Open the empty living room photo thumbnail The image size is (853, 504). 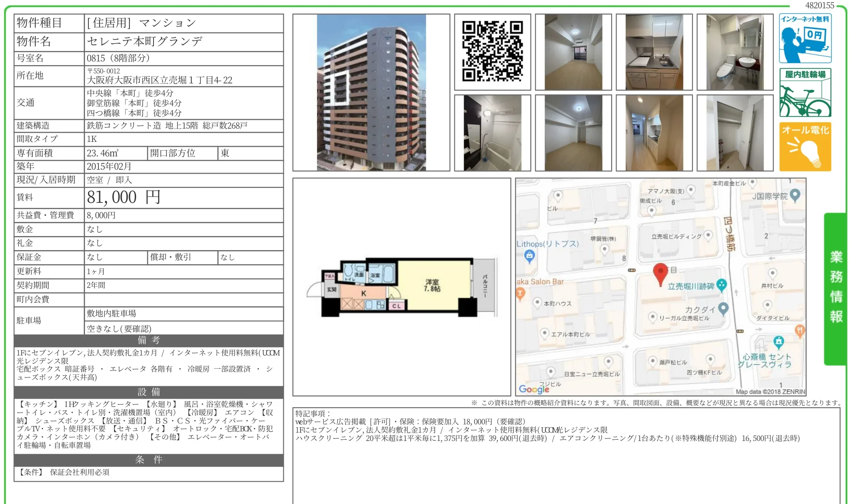coord(573,52)
